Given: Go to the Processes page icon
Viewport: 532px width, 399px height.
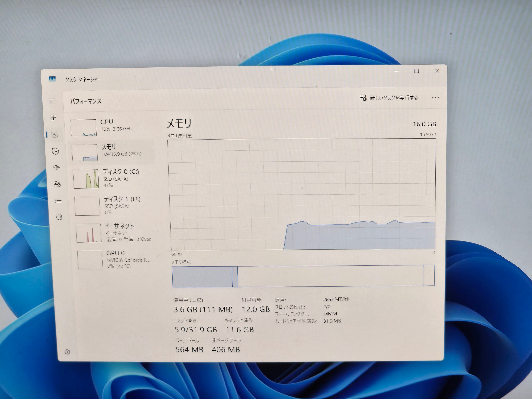Looking at the screenshot, I should (53, 118).
